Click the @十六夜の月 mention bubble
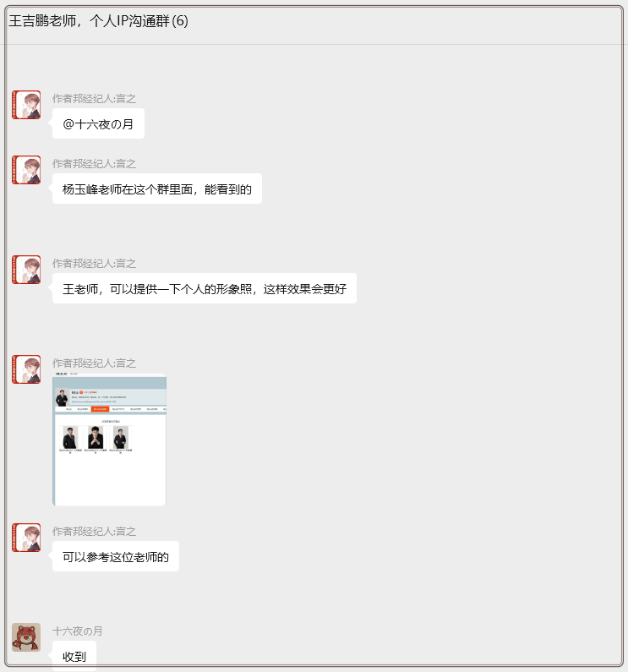628x672 pixels. [x=98, y=124]
